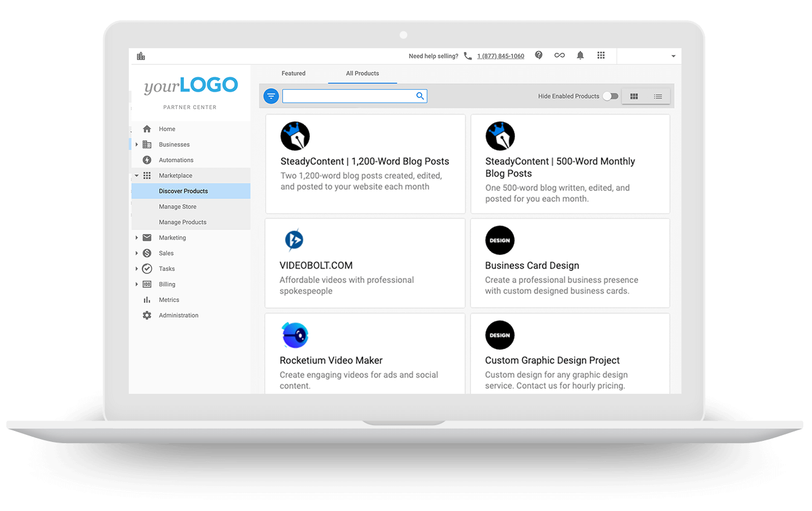Click the Administration gear icon

click(x=147, y=315)
